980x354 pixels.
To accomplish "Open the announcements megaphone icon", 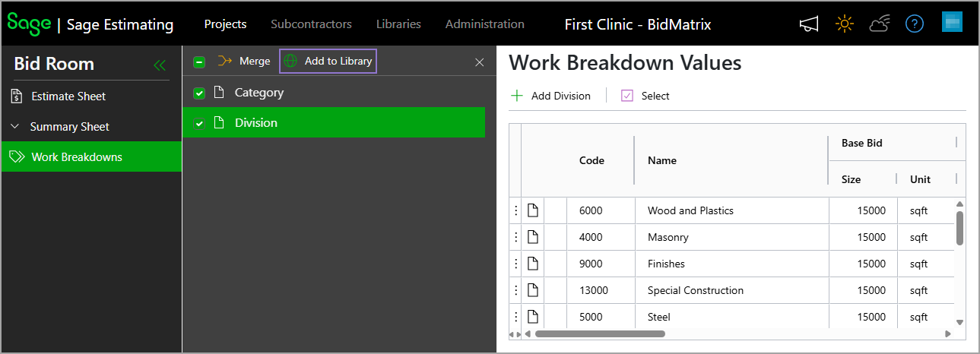I will 809,24.
